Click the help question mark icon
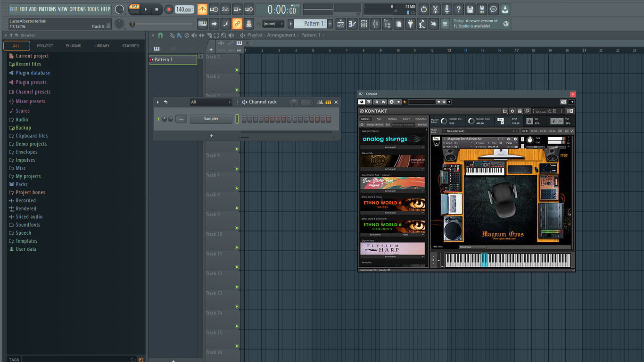 pos(458,9)
